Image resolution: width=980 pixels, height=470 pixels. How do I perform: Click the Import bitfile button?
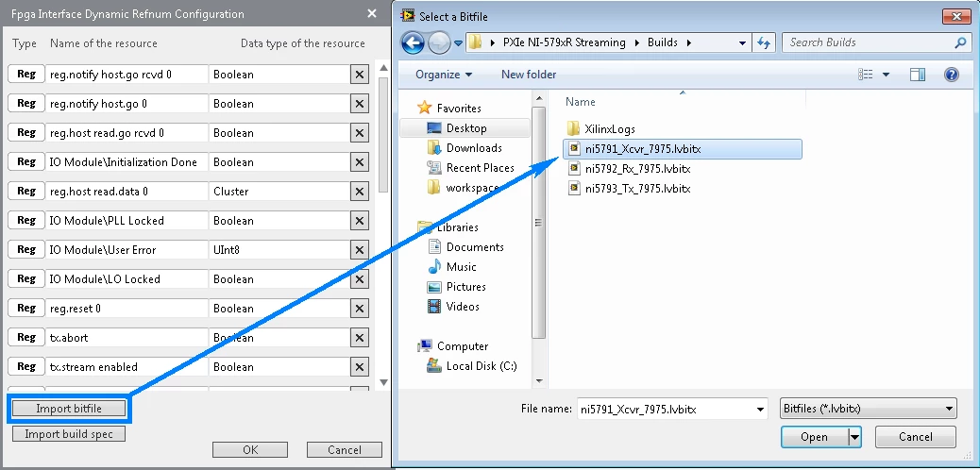(69, 409)
